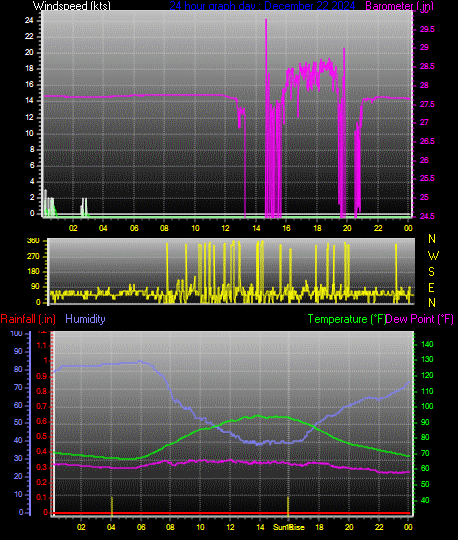Image resolution: width=458 pixels, height=540 pixels.
Task: Click the 24 hour graph date heading
Action: 262,6
